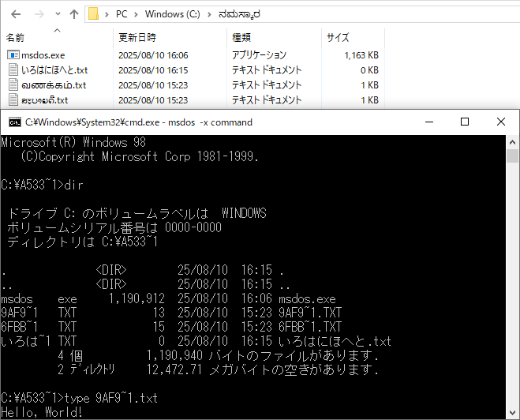Click the ສະບາຍດີ.txt document icon
The width and height of the screenshot is (520, 420).
13,99
